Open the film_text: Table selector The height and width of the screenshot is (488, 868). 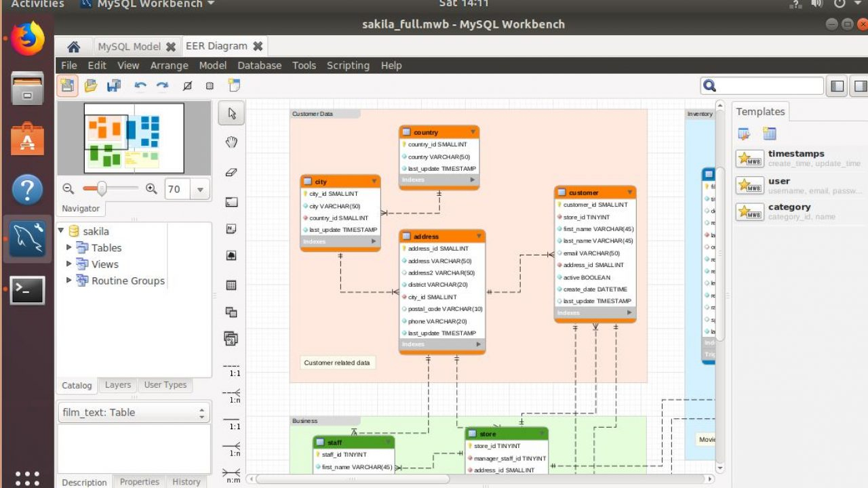point(134,412)
